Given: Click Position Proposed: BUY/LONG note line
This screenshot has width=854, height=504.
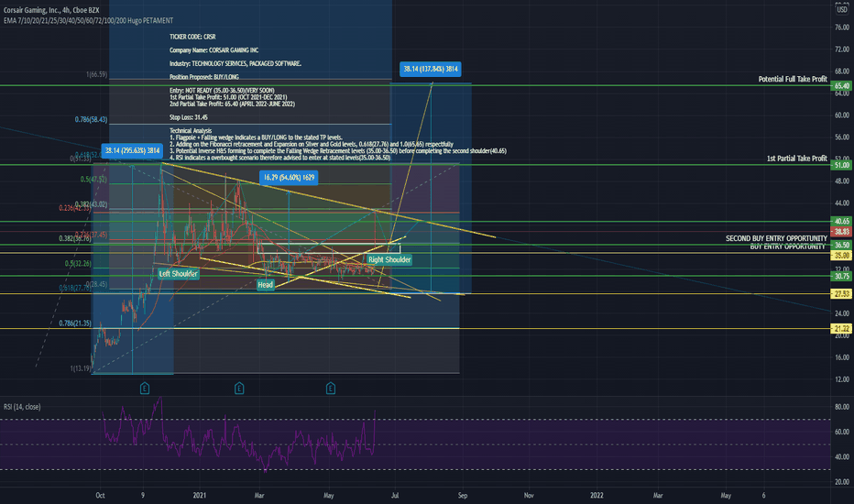Looking at the screenshot, I should pyautogui.click(x=203, y=77).
